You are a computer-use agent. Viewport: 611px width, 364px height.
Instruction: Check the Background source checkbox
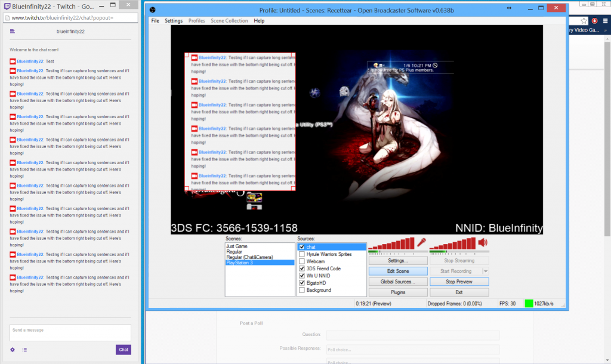(x=302, y=290)
